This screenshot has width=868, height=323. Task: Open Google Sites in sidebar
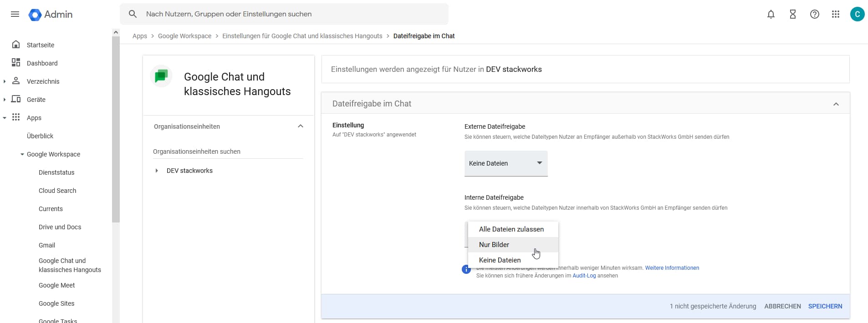[x=56, y=303]
